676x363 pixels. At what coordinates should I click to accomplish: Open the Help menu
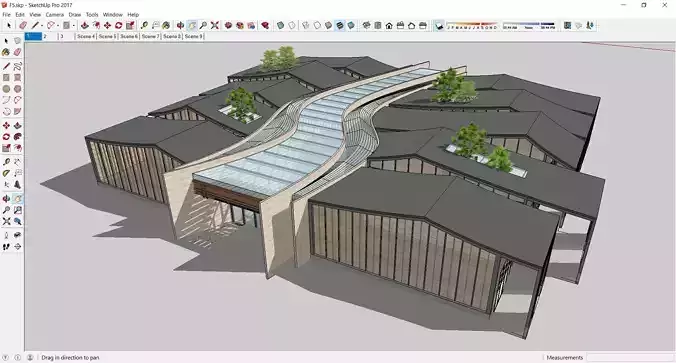pyautogui.click(x=133, y=14)
